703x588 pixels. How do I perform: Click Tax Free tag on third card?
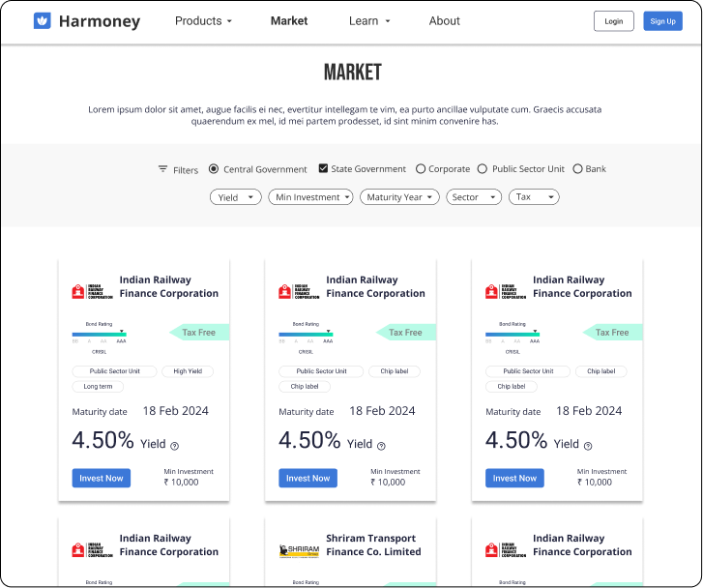pyautogui.click(x=612, y=333)
